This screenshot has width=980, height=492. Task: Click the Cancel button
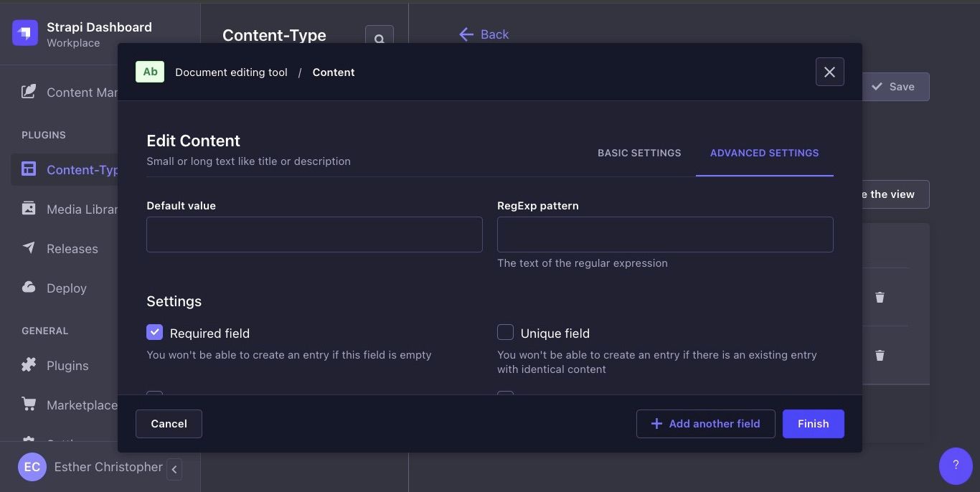coord(169,424)
